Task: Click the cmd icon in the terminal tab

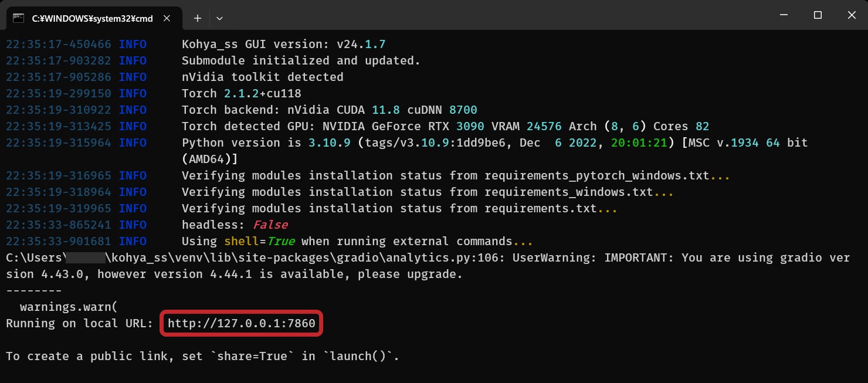Action: coord(18,18)
